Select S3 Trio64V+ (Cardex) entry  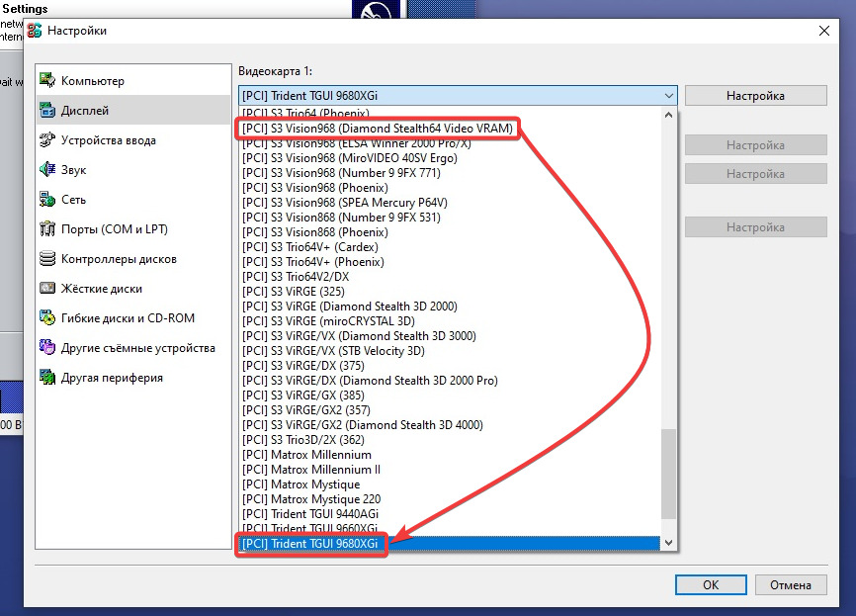[x=451, y=247]
